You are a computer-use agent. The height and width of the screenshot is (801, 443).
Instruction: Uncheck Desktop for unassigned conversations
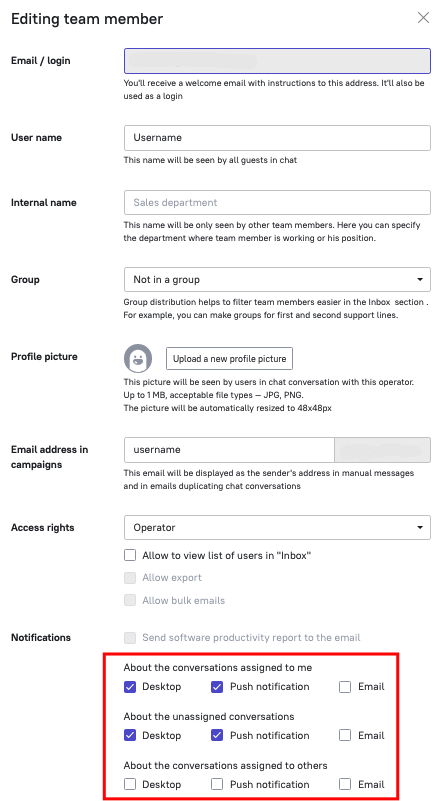click(130, 736)
